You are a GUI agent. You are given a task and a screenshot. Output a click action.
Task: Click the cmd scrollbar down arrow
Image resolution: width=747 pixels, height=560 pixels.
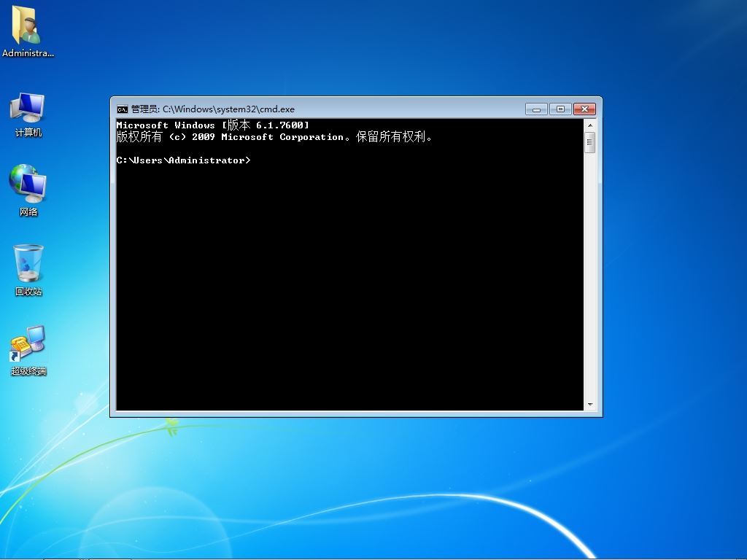pos(589,404)
